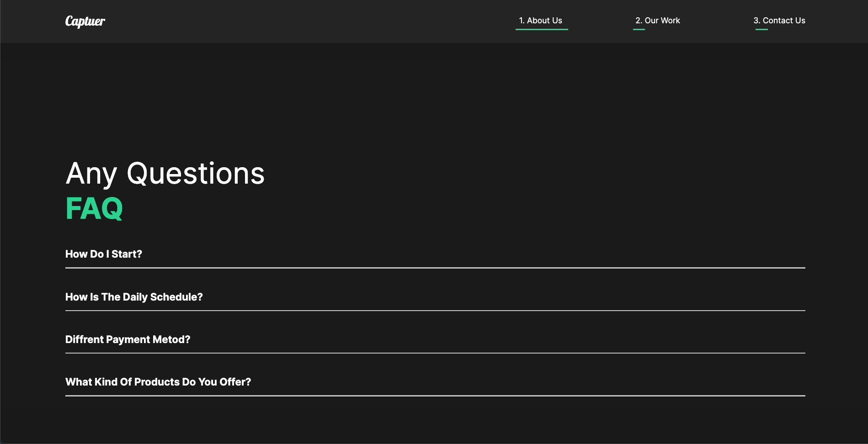Navigate to the "1. About Us" section
The height and width of the screenshot is (444, 868).
point(542,21)
